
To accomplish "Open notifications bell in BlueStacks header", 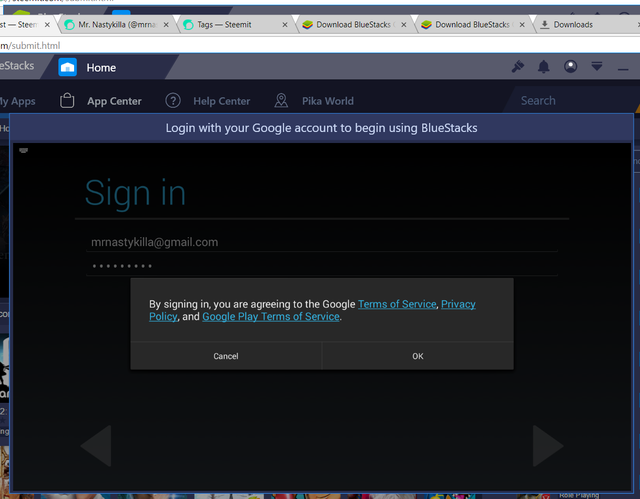I will pyautogui.click(x=544, y=66).
